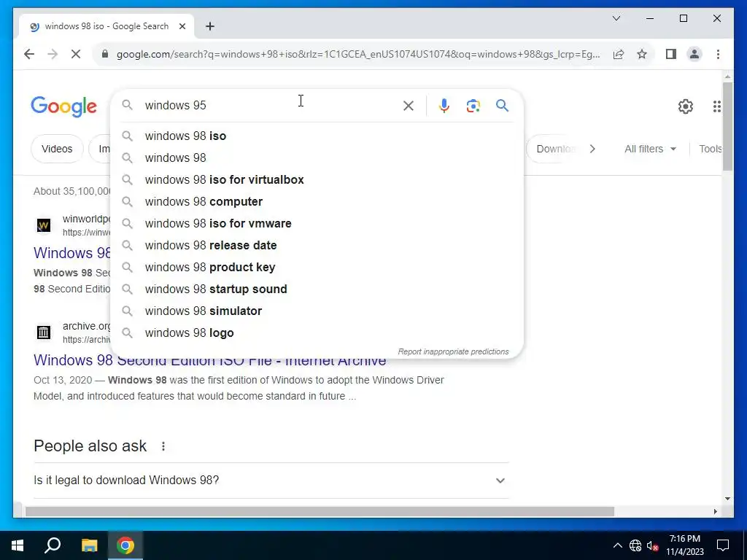Select suggestion 'windows 98 iso for virtualbox'
Screen dimensions: 747x560
pos(317,180)
